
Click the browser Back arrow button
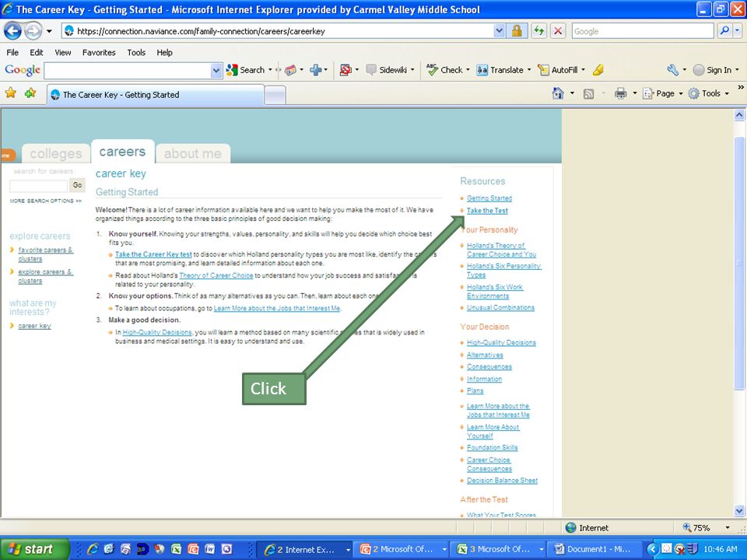(13, 31)
